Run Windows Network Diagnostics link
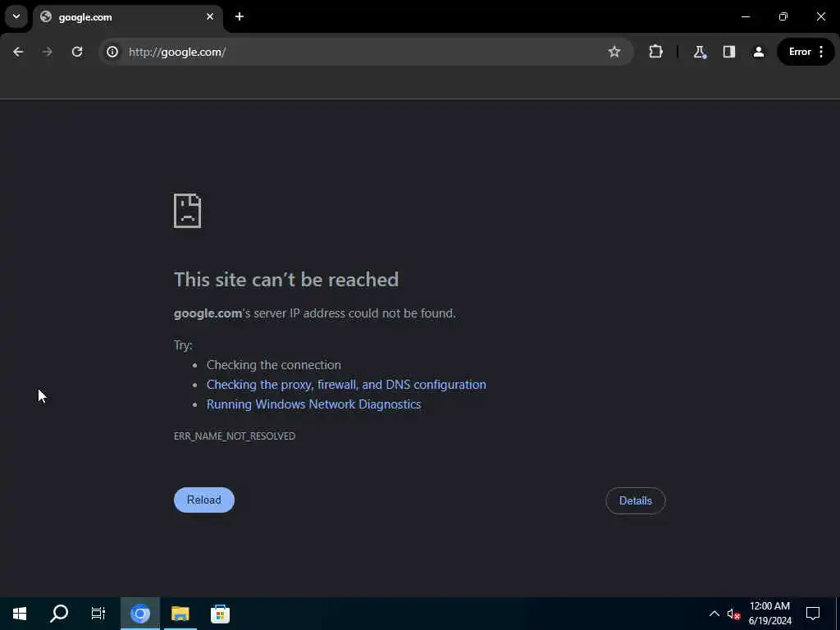The image size is (840, 630). click(x=314, y=404)
